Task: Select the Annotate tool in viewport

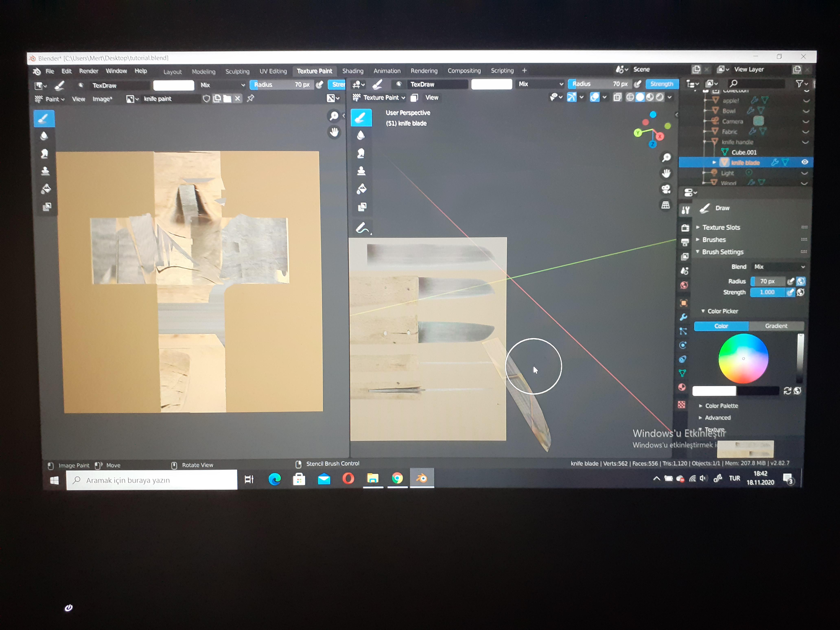Action: point(362,228)
